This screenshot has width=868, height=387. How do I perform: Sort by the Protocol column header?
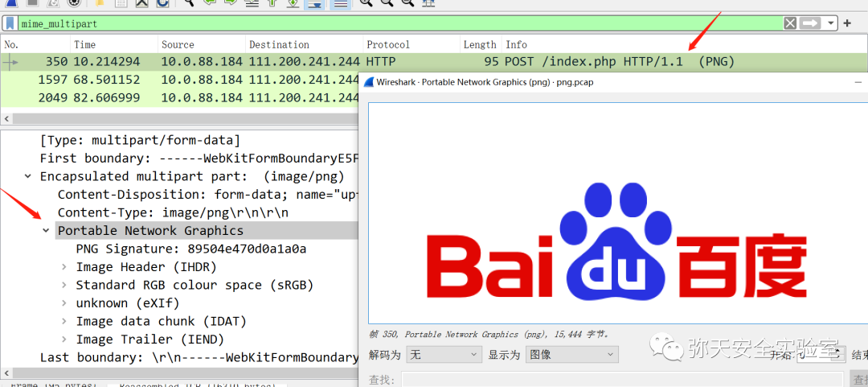tap(411, 44)
